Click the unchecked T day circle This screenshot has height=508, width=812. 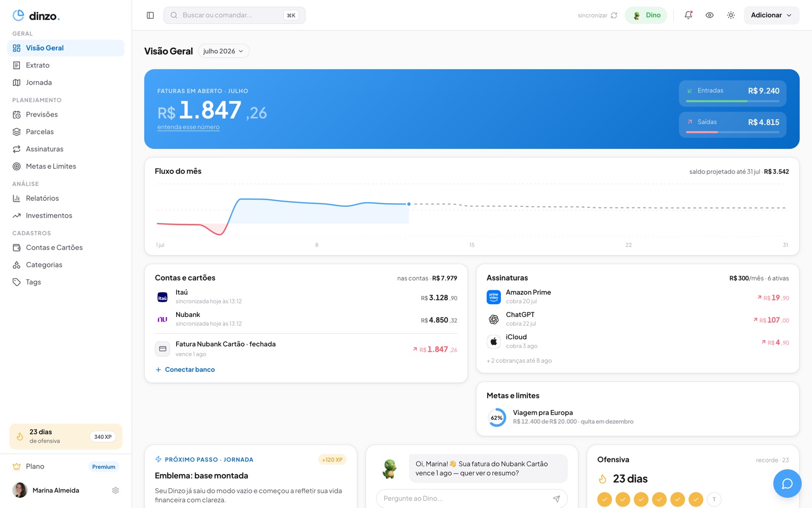coord(714,499)
